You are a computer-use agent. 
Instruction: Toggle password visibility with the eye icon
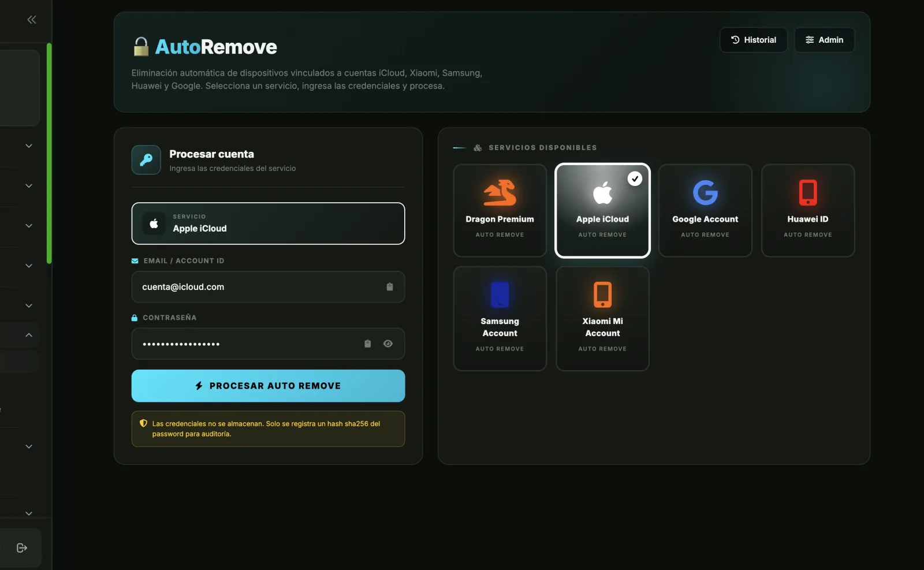point(388,344)
